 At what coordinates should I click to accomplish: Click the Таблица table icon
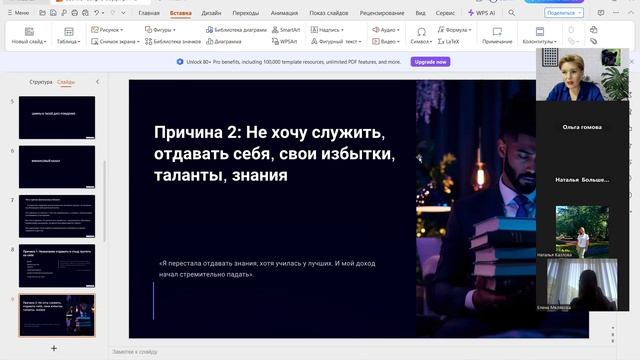coord(69,31)
